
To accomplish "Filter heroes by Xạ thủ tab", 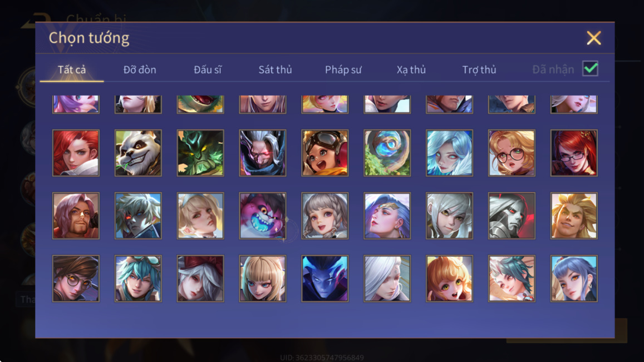I will [411, 70].
